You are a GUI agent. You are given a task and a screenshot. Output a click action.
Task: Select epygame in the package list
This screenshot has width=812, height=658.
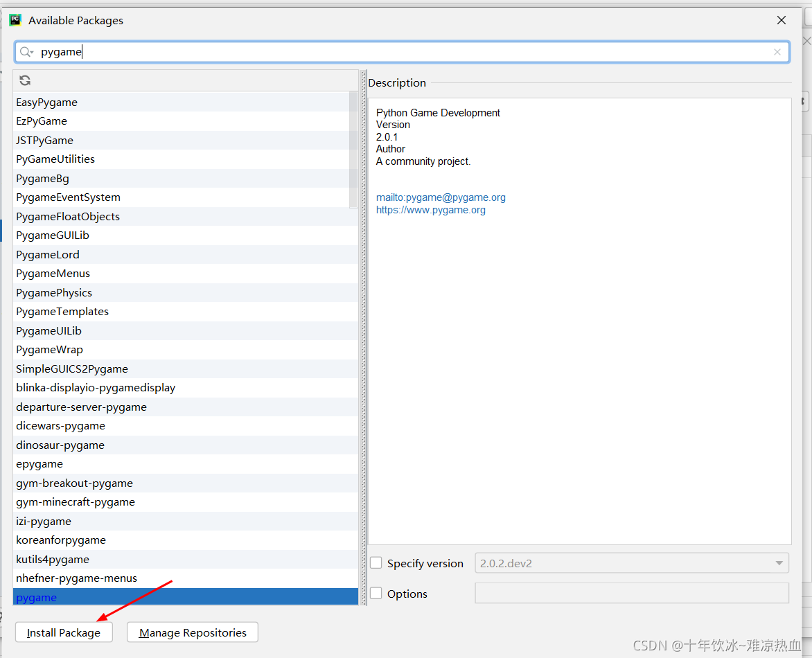tap(186, 464)
